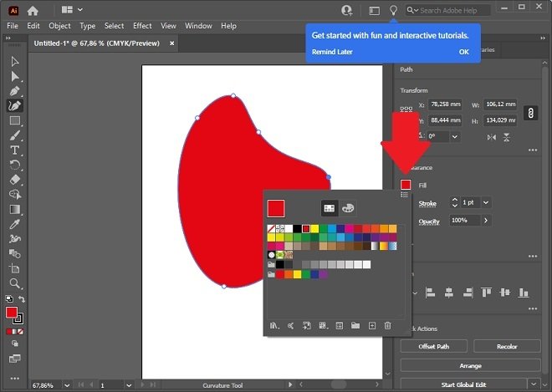Expand opacity slider arrow
552x392 pixels.
486,221
